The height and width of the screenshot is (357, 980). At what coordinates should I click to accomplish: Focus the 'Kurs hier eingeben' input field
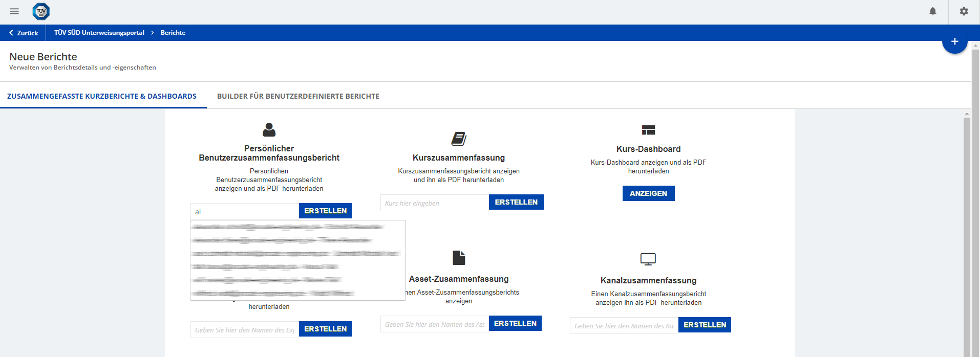pyautogui.click(x=434, y=203)
